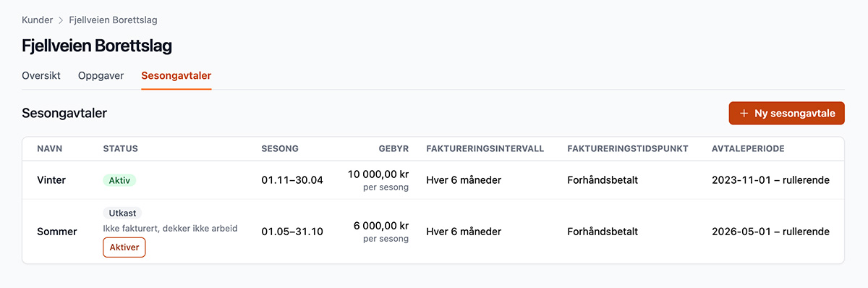
Task: Click the Utkast status badge for Sommer
Action: [x=122, y=213]
